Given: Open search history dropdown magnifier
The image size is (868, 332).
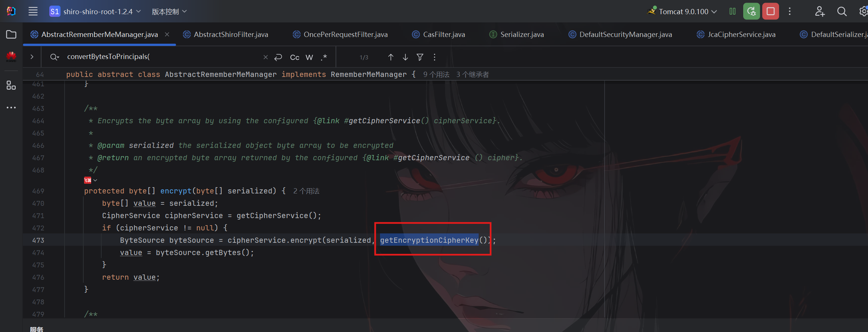Looking at the screenshot, I should (x=55, y=57).
